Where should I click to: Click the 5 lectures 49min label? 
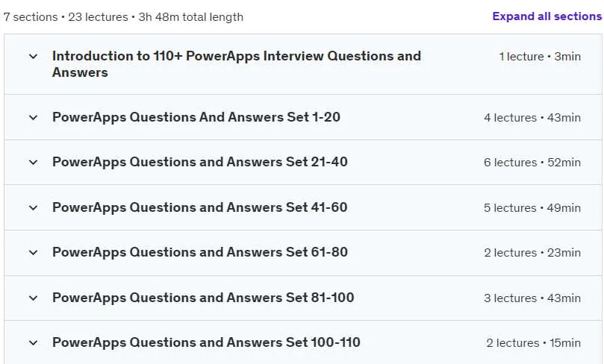pos(532,208)
